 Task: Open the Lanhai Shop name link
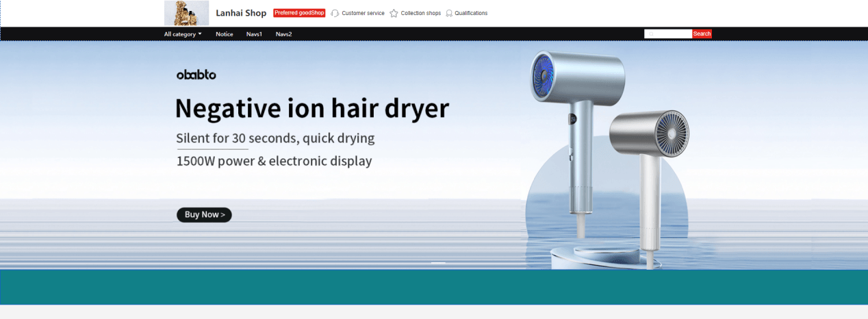pyautogui.click(x=241, y=13)
